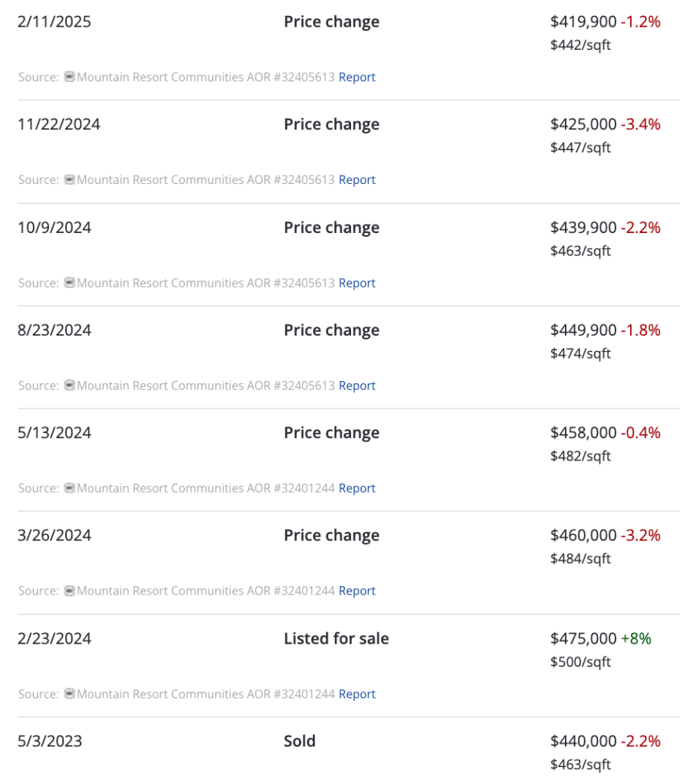
Task: Open the Report link for the 10/9/2024 price change
Action: [x=356, y=283]
